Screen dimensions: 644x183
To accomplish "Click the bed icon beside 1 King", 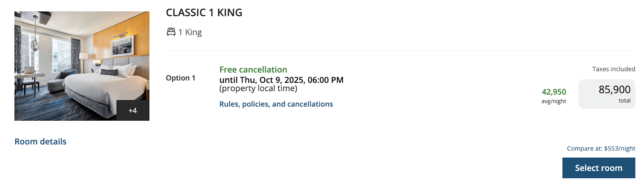I will pos(171,32).
